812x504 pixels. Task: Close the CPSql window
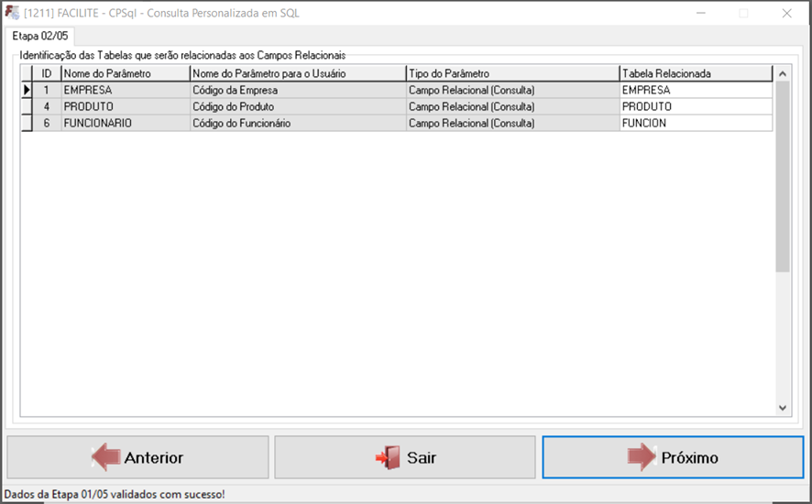tap(786, 14)
